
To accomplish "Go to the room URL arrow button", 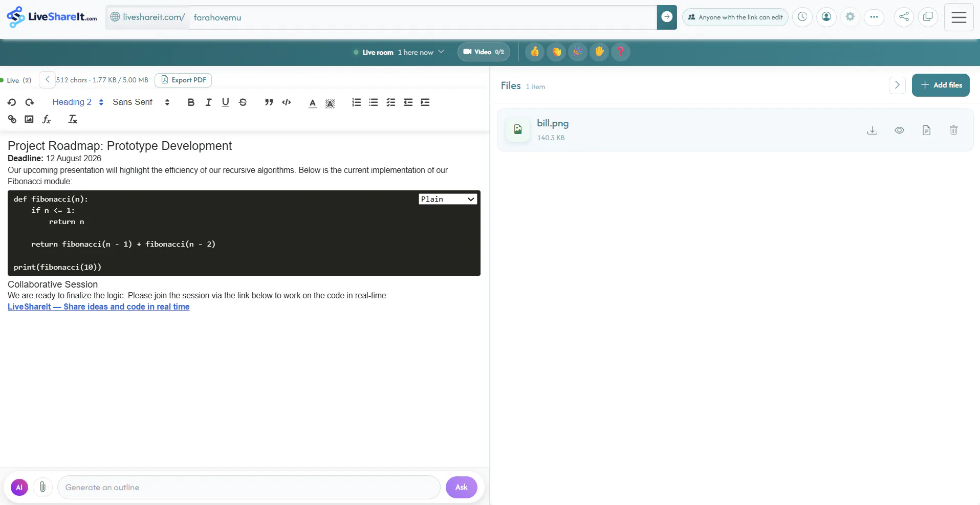I will coord(667,17).
